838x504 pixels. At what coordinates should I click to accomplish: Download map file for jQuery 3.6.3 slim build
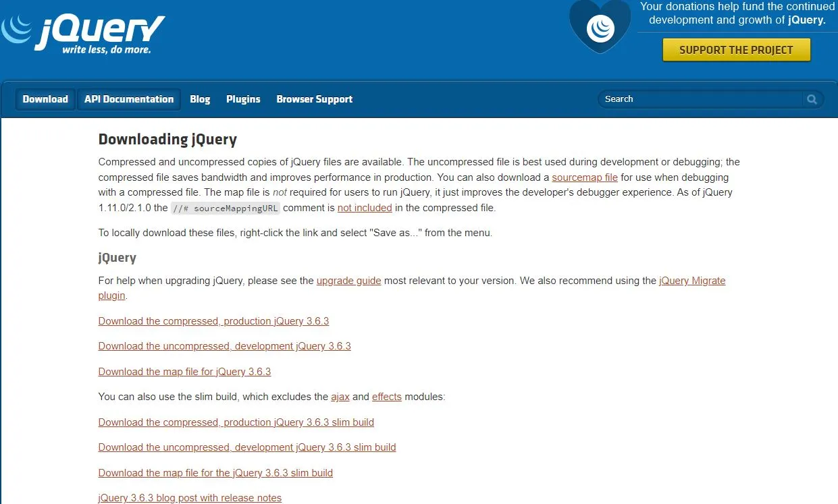point(215,473)
